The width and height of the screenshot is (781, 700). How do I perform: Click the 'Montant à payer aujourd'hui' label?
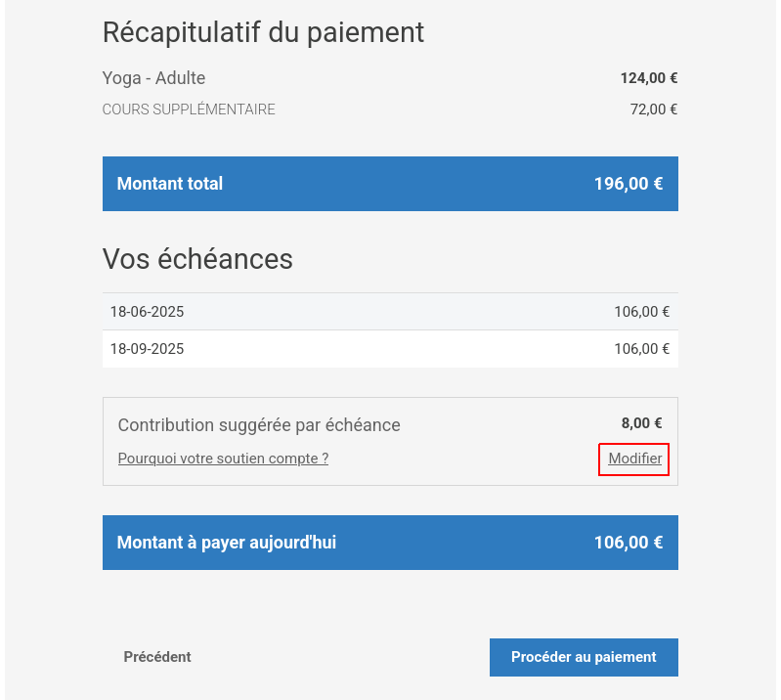click(227, 543)
